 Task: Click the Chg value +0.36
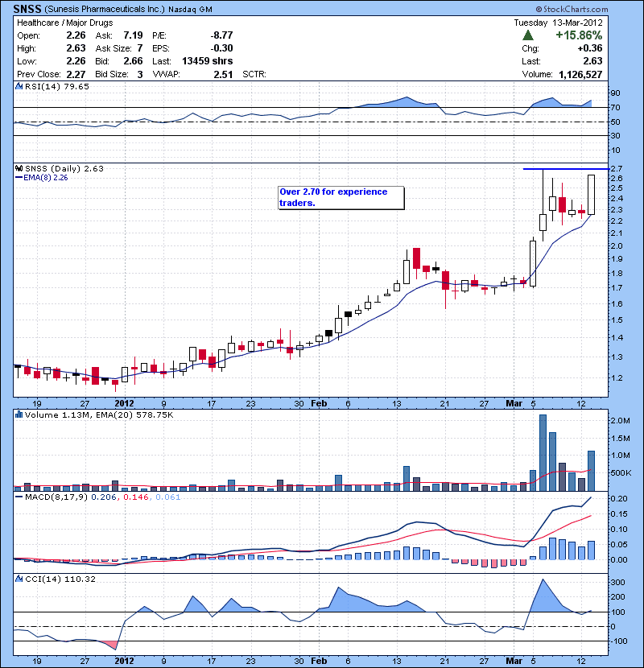tap(590, 48)
